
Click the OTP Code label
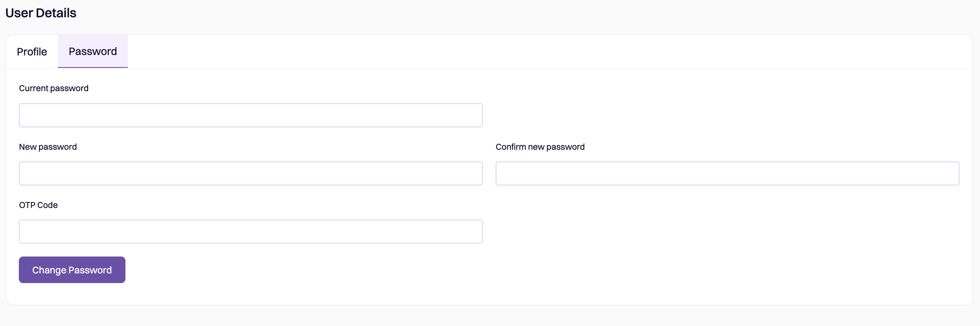coord(38,205)
